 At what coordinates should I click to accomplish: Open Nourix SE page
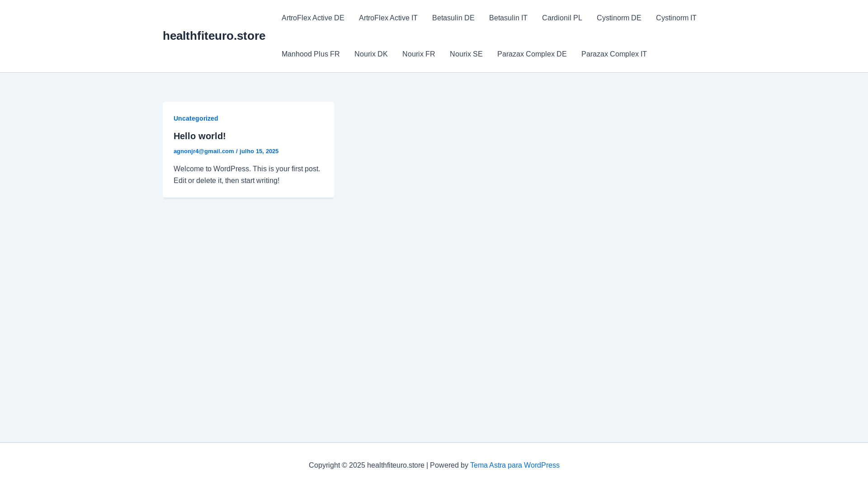466,54
